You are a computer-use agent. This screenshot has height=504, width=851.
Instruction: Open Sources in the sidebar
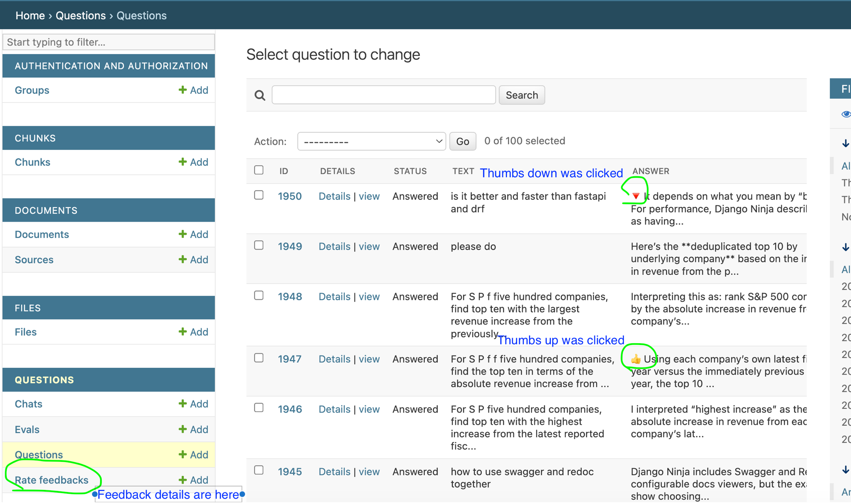[x=34, y=259]
